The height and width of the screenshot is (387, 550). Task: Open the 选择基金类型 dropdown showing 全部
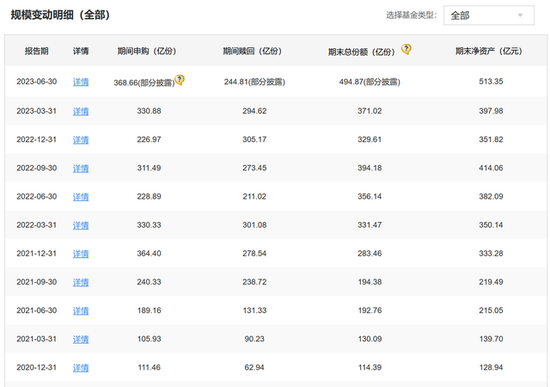tap(489, 15)
